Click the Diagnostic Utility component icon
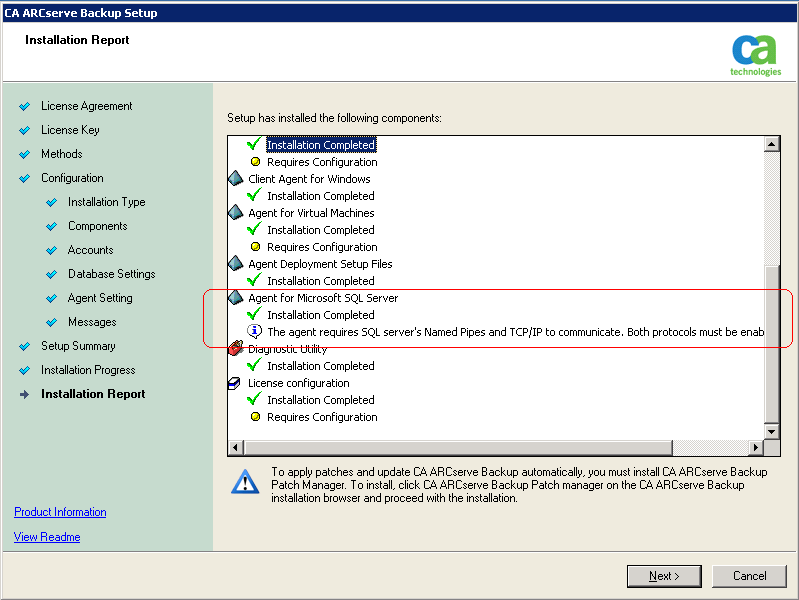The image size is (799, 600). pos(235,349)
